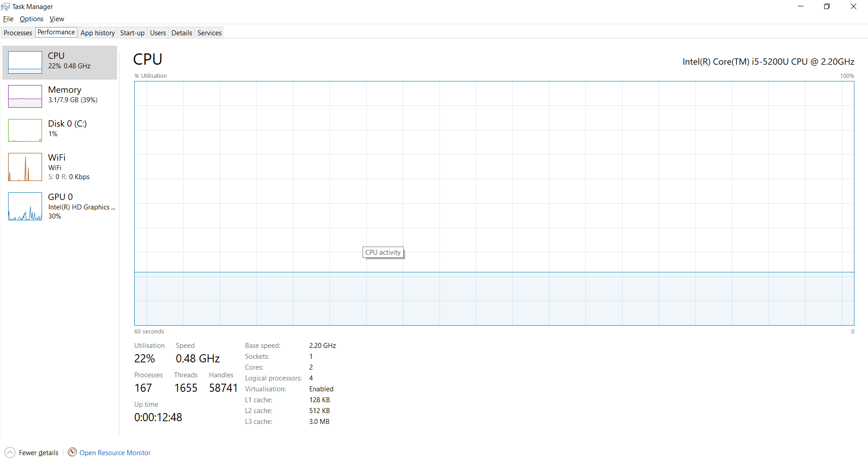Click the Task Manager title bar icon
Screen dimensions: 868x466
point(5,6)
